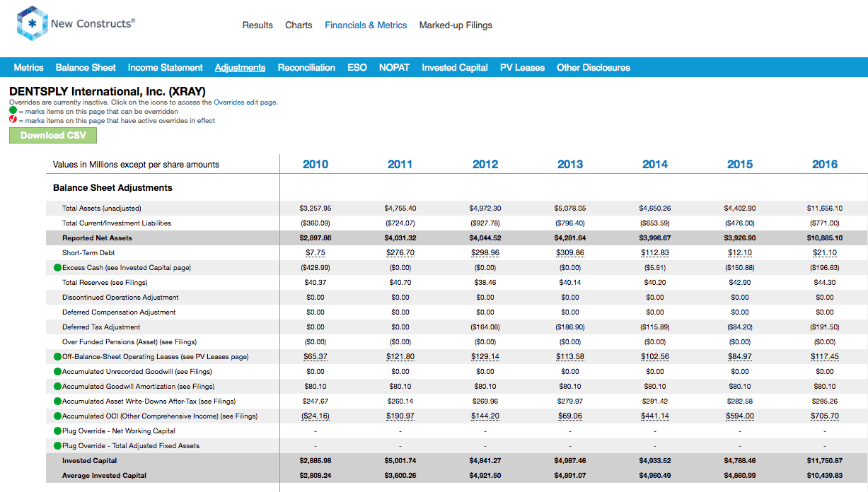Open 2013 operating leases value $113.58

[570, 357]
